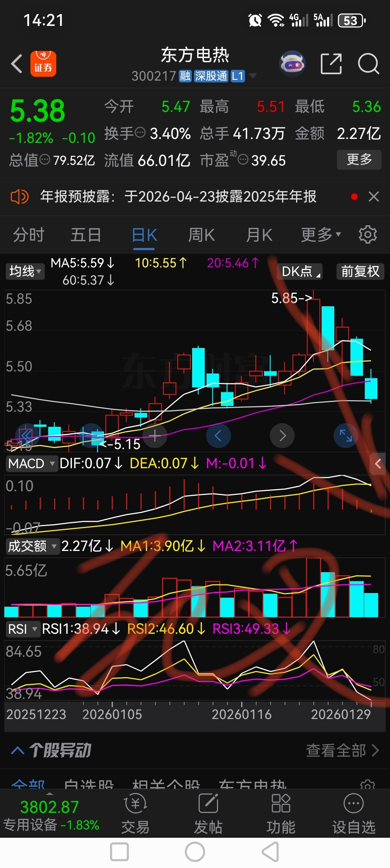Tap the RSI1:38.94 reading

pyautogui.click(x=81, y=629)
